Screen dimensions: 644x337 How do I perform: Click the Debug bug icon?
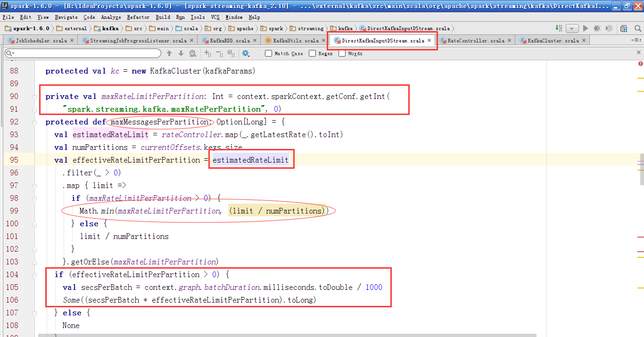tap(597, 28)
